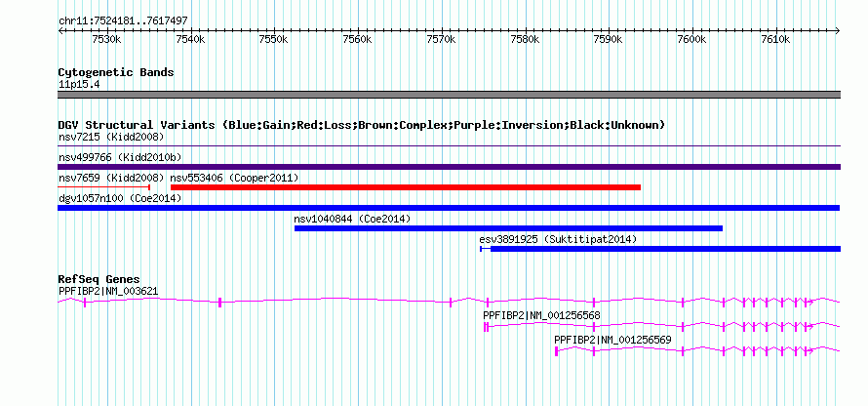Select the first exon of NM_001256569 transcript
Image resolution: width=868 pixels, height=406 pixels.
pos(556,351)
